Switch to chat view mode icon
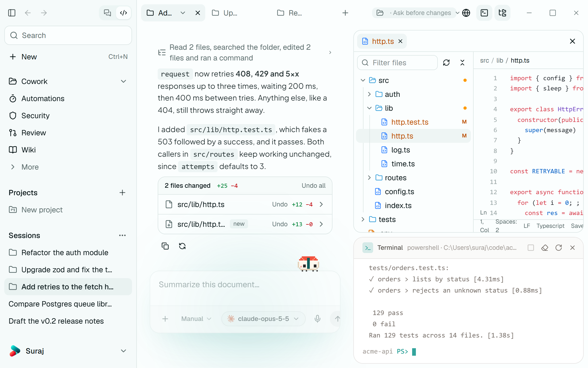 (107, 13)
